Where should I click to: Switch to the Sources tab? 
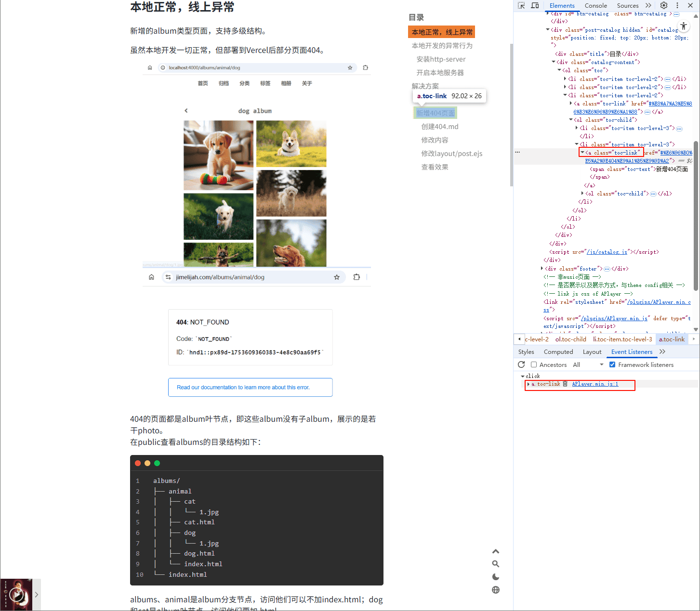point(628,5)
